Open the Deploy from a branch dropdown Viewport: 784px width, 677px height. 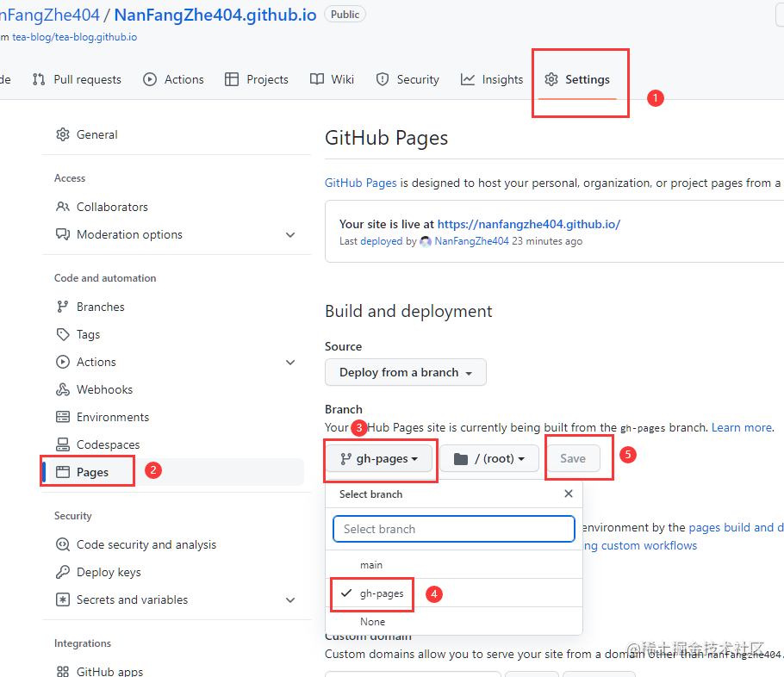pos(406,372)
